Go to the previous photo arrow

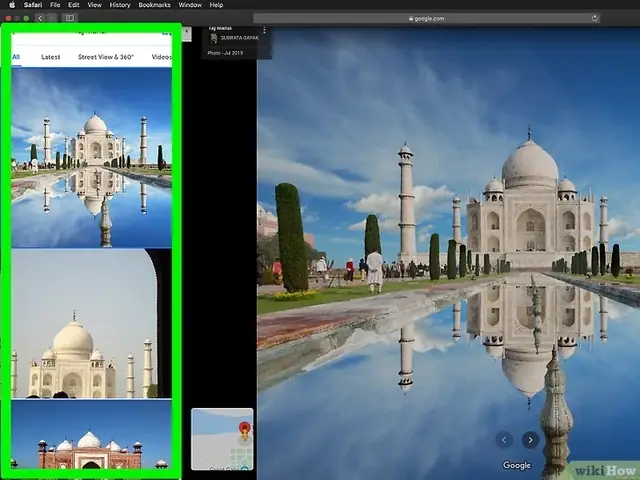point(504,440)
